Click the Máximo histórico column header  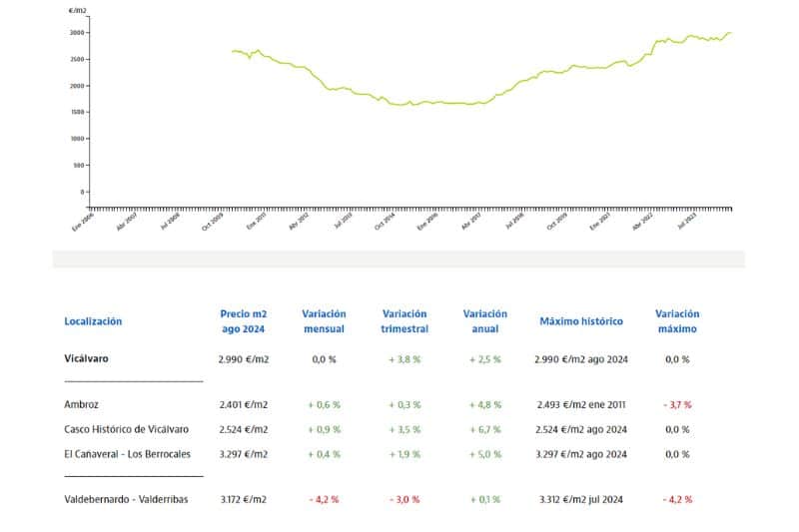tap(581, 321)
